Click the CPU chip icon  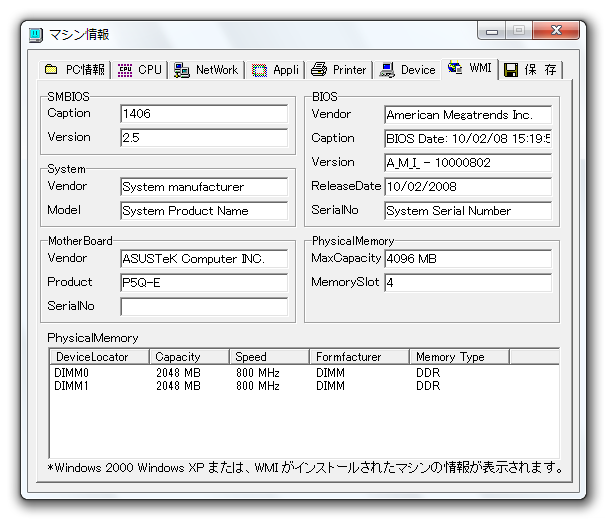(125, 70)
